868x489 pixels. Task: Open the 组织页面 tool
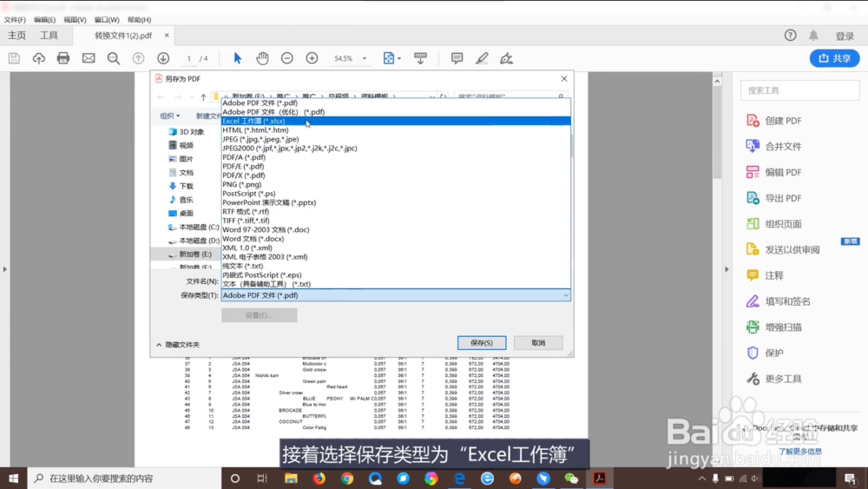click(x=774, y=224)
